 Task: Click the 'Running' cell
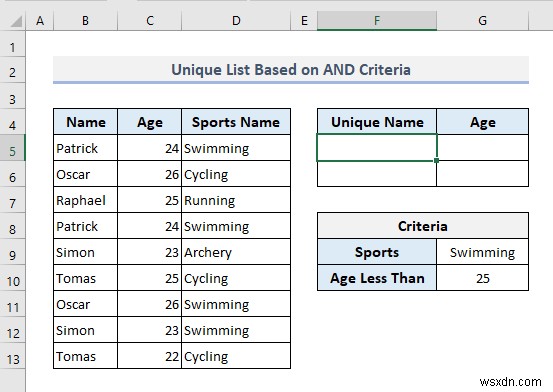tap(236, 200)
